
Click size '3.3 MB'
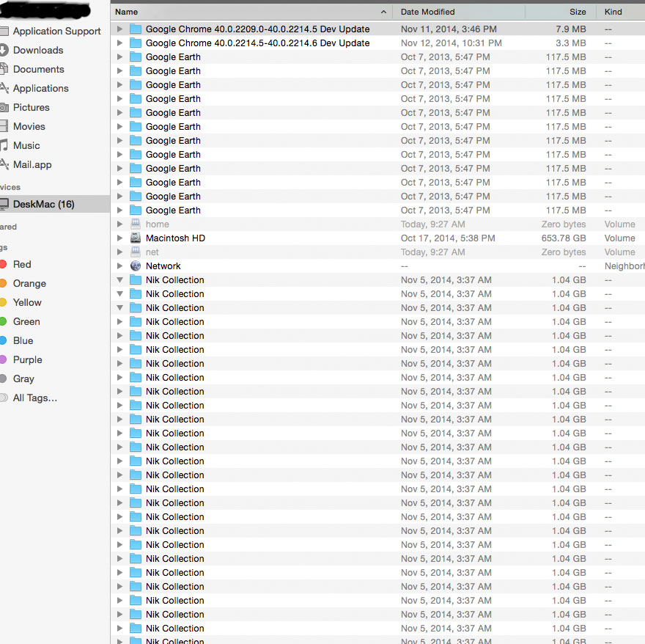(570, 43)
